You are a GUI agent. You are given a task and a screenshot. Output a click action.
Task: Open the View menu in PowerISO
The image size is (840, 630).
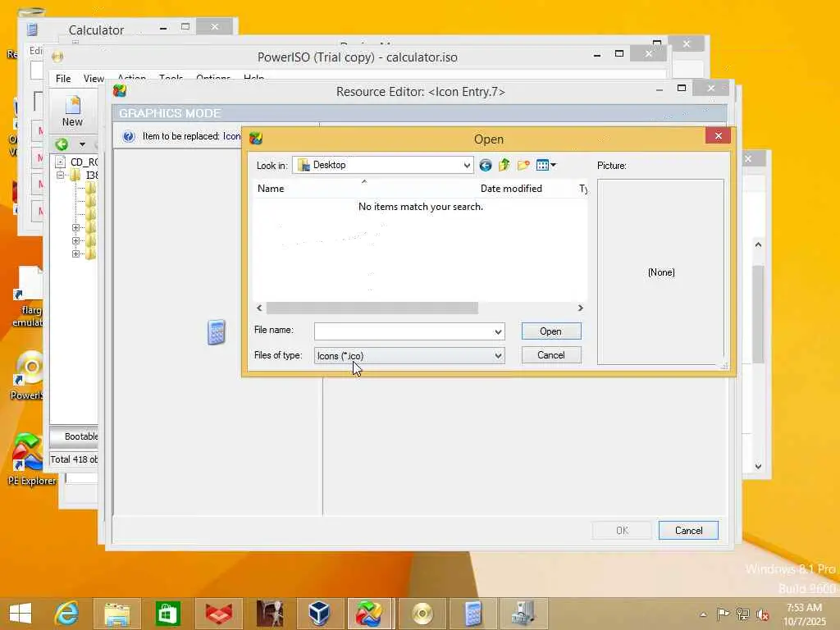point(94,79)
